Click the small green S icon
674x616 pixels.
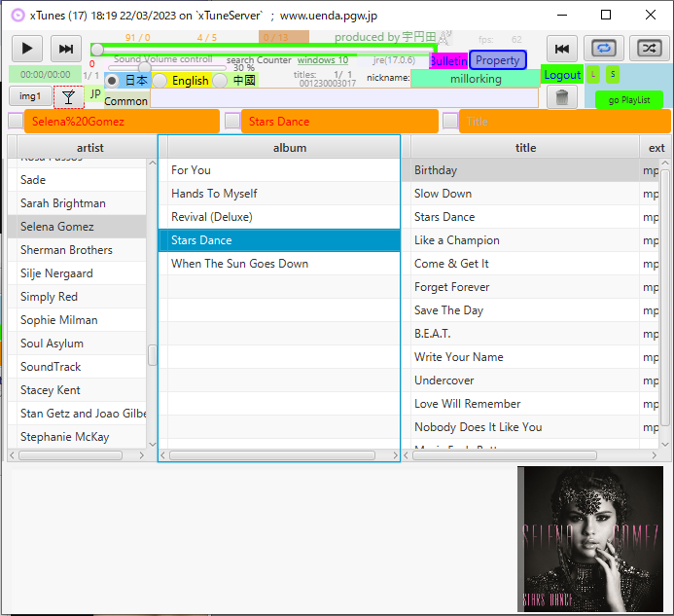612,74
